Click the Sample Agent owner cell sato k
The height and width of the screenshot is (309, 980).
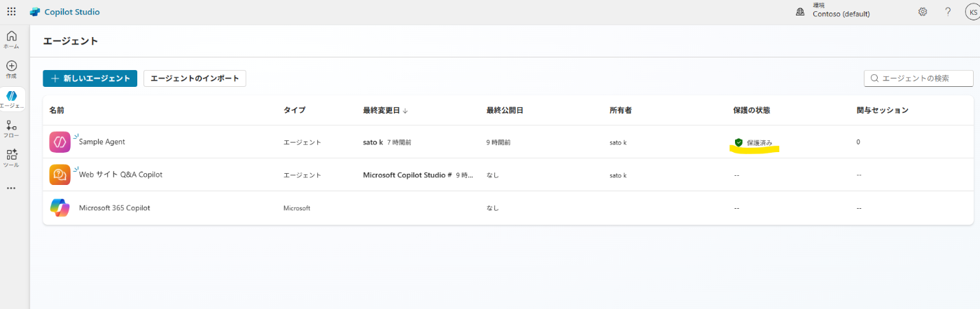pos(618,142)
